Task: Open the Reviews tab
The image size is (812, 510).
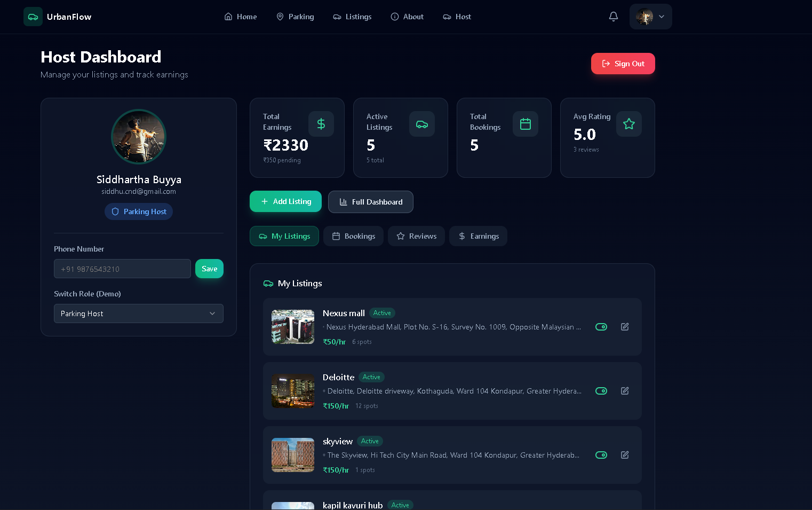Action: click(416, 236)
